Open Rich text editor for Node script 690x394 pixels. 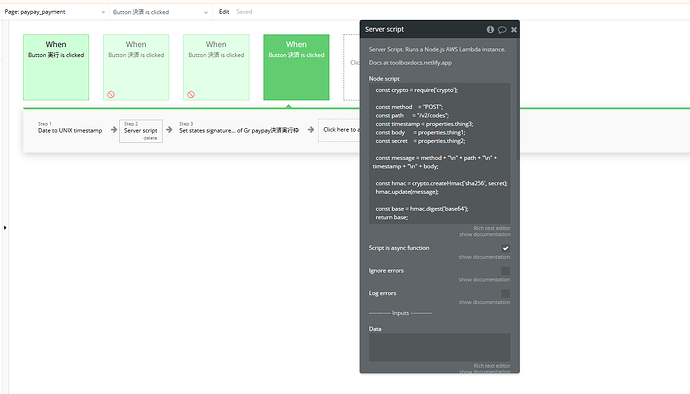[492, 228]
